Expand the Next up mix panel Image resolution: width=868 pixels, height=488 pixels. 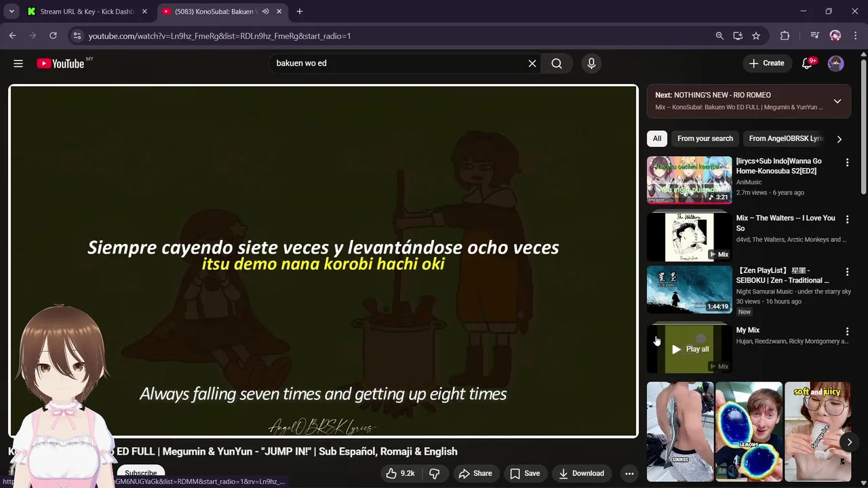[837, 101]
